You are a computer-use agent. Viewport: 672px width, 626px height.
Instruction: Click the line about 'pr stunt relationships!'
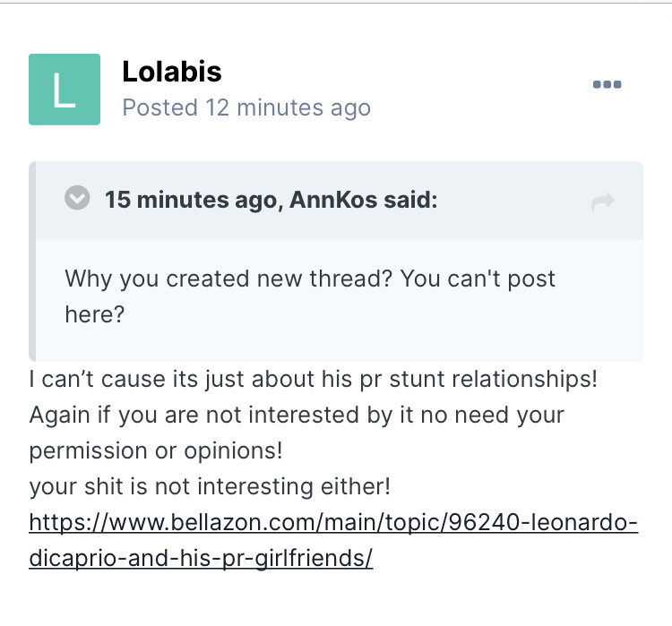313,379
